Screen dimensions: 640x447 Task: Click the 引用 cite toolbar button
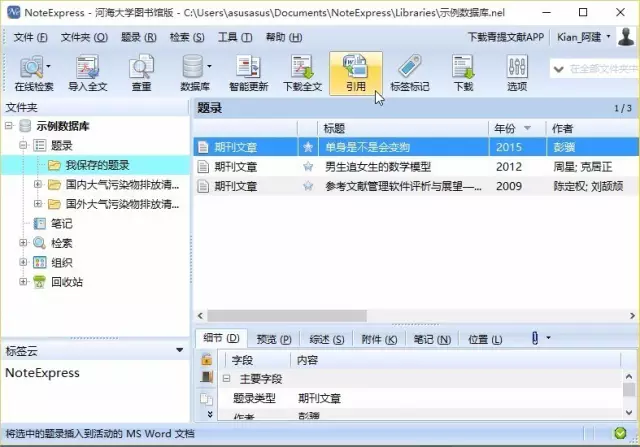pyautogui.click(x=356, y=73)
